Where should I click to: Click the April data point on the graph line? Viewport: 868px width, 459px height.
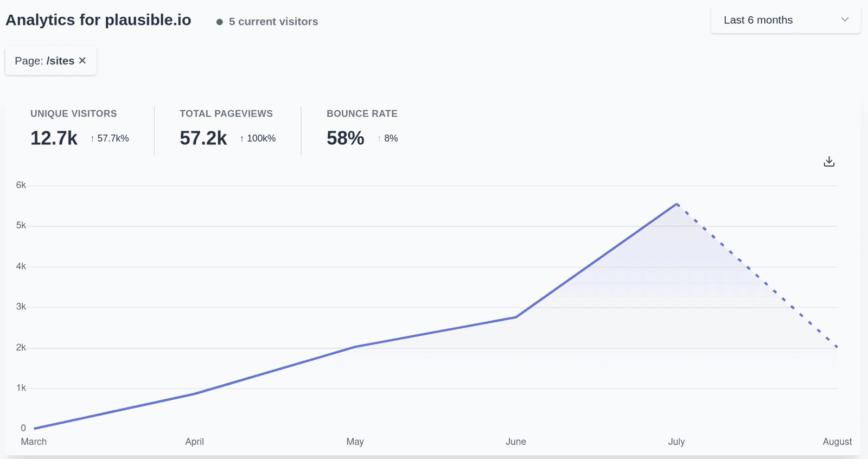[x=195, y=394]
